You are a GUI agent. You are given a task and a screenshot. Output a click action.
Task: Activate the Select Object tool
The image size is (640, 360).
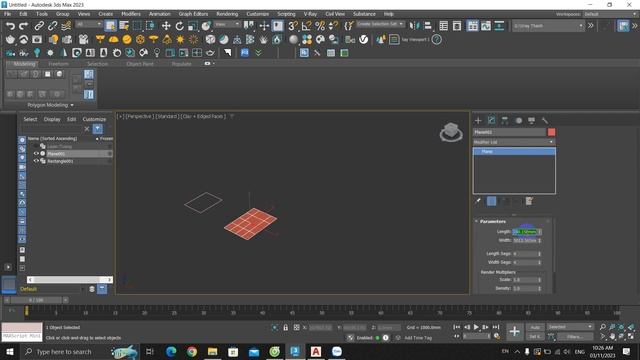[x=110, y=26]
